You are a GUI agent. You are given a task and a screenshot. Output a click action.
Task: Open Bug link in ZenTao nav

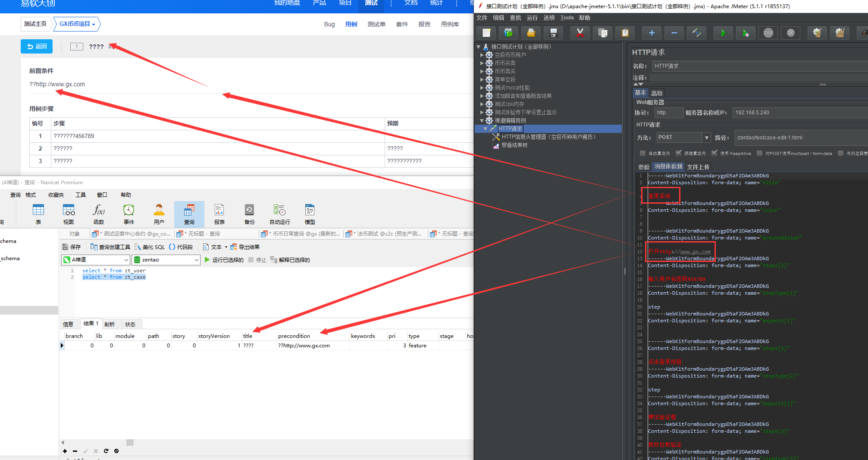(x=329, y=24)
